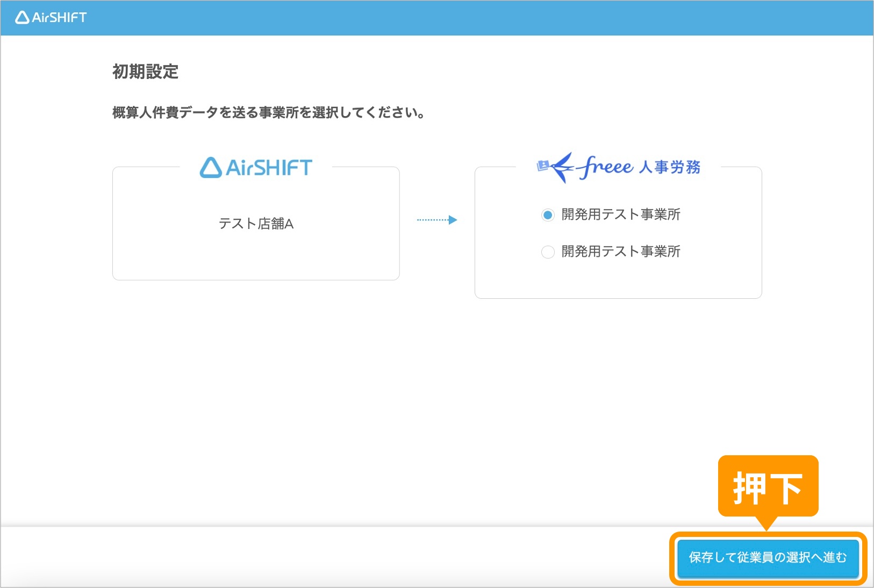Click the empty area inside the freee office panel
The height and width of the screenshot is (588, 874).
click(x=618, y=279)
